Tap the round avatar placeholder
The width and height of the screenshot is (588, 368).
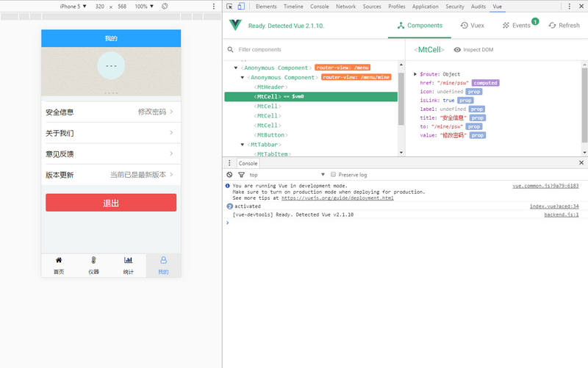[111, 65]
